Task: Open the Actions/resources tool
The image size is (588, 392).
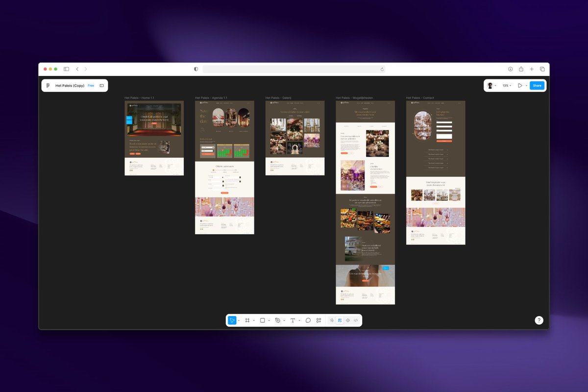Action: 318,320
